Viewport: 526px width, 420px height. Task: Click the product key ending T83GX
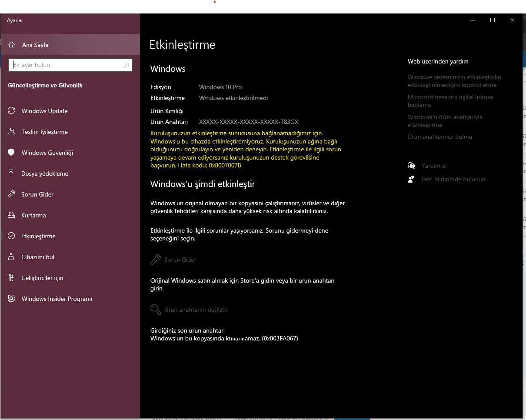point(249,122)
